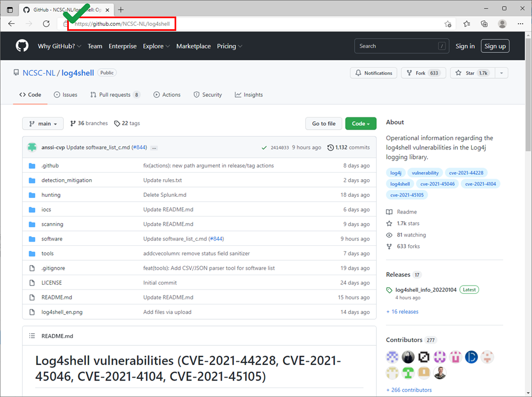Open log4shell_en.png file
Image resolution: width=532 pixels, height=397 pixels.
pos(62,312)
